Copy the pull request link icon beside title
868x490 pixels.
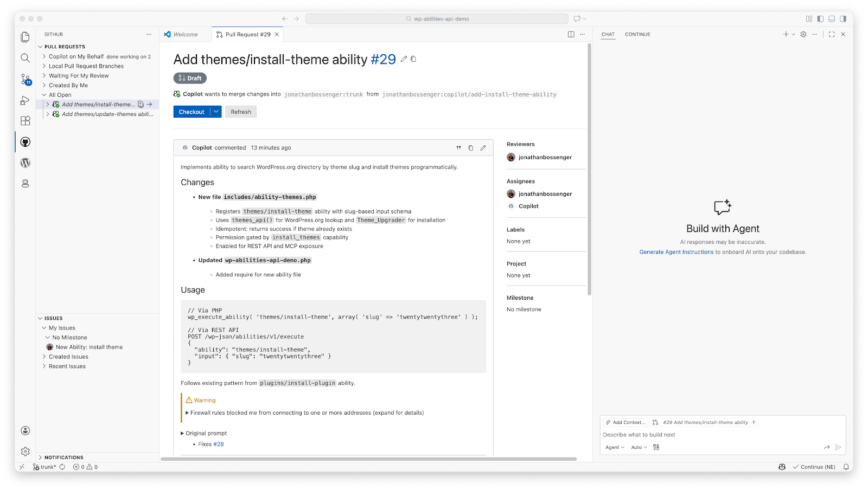point(413,59)
